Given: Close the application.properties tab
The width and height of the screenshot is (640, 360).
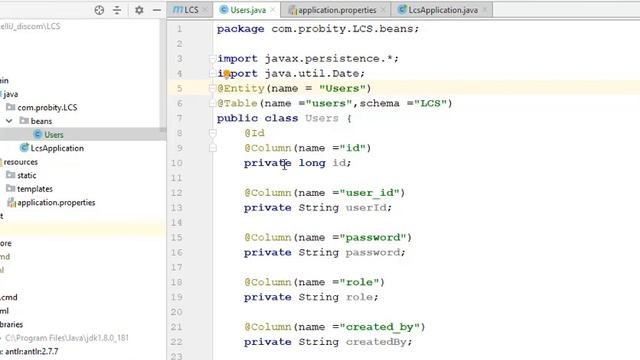Looking at the screenshot, I should tap(383, 10).
